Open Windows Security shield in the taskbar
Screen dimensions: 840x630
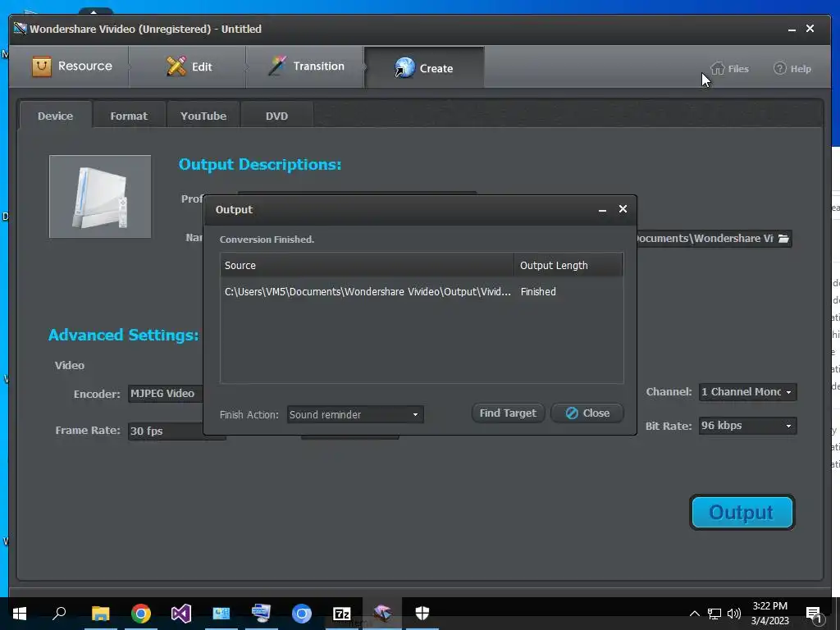coord(422,614)
